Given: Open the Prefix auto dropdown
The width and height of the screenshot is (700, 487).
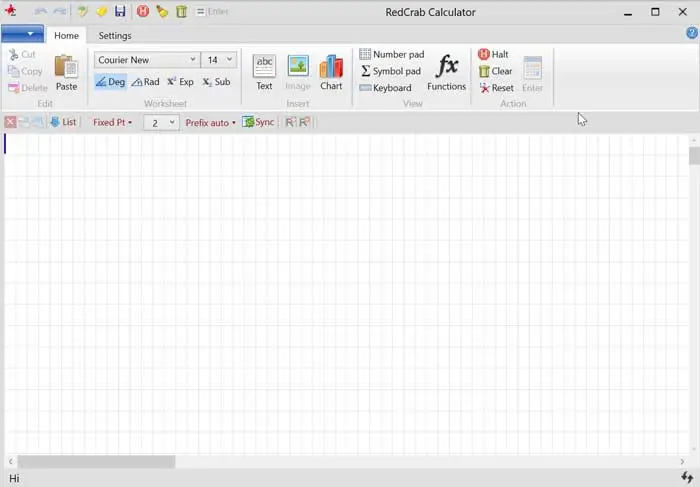Looking at the screenshot, I should [210, 122].
